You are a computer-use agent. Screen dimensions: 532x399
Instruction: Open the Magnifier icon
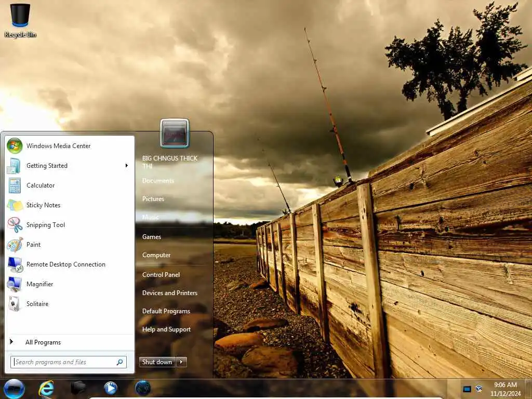point(15,284)
